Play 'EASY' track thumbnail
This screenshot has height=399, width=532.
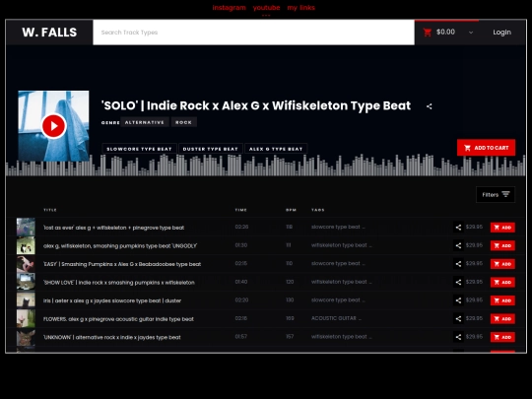pos(26,264)
